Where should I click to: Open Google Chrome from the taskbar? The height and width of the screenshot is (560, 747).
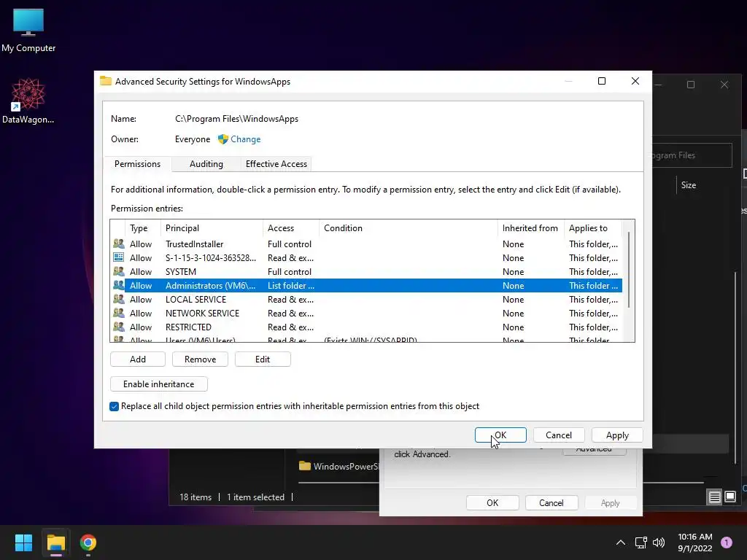tap(88, 542)
